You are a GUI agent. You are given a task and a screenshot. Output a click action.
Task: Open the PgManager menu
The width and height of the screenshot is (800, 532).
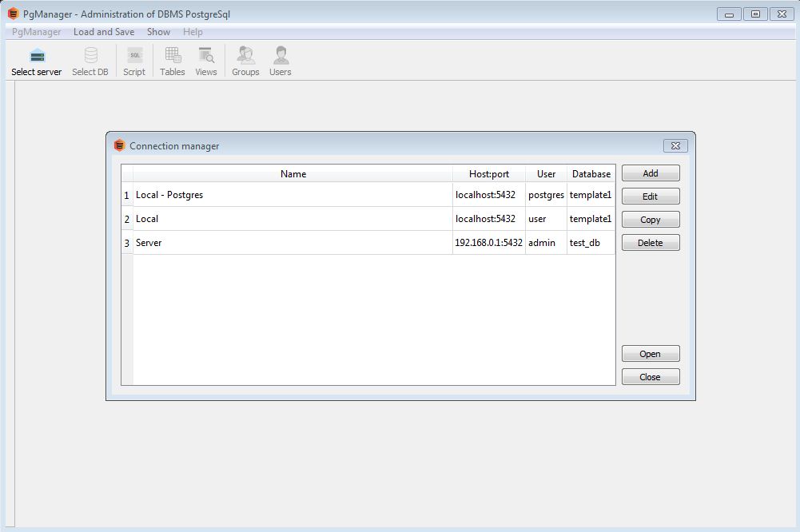click(37, 32)
